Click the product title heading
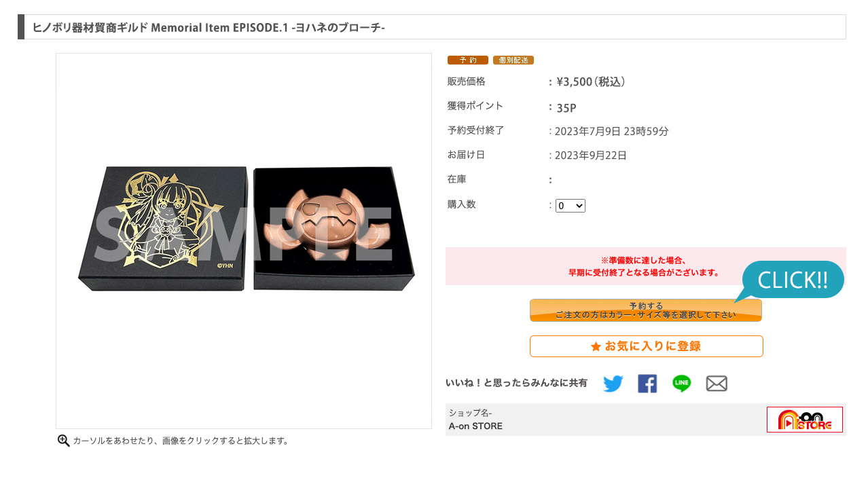Image resolution: width=868 pixels, height=478 pixels. (x=209, y=28)
